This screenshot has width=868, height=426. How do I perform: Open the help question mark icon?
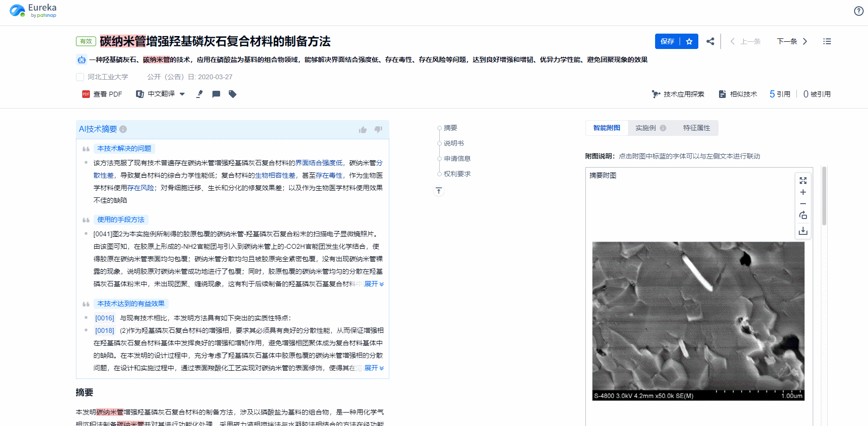pos(858,11)
